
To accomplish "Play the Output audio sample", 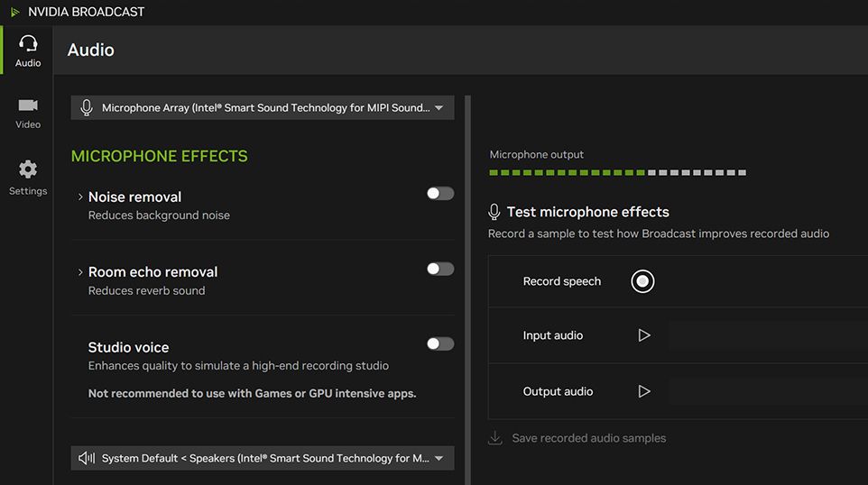I will pyautogui.click(x=644, y=391).
